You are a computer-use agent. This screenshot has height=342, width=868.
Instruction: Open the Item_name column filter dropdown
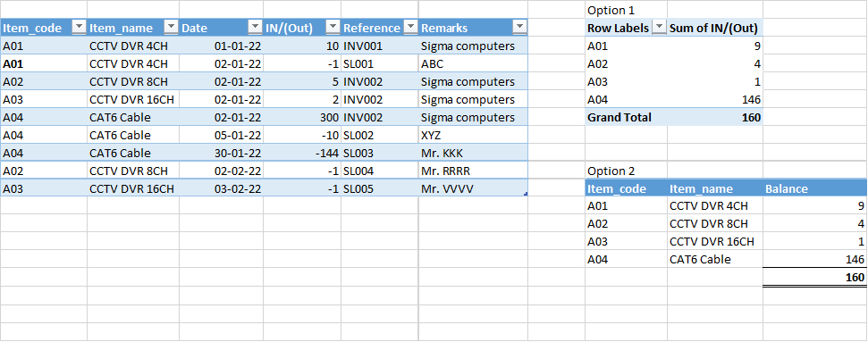(x=171, y=28)
